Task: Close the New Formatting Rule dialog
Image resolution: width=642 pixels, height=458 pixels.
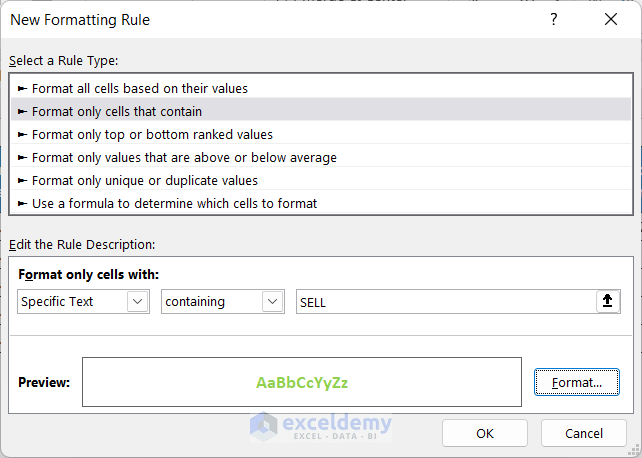Action: pyautogui.click(x=611, y=20)
